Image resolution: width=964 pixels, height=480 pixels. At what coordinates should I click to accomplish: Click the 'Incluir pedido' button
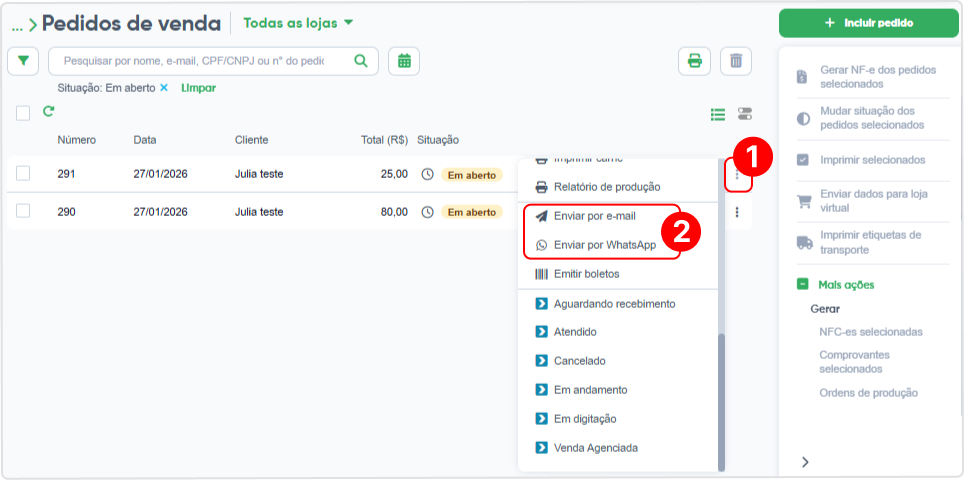click(869, 23)
